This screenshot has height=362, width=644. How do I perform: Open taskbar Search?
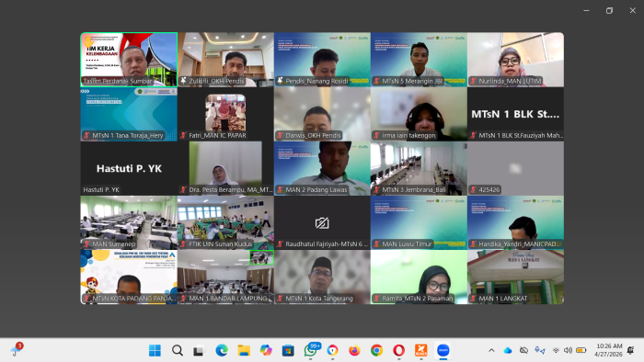[178, 351]
